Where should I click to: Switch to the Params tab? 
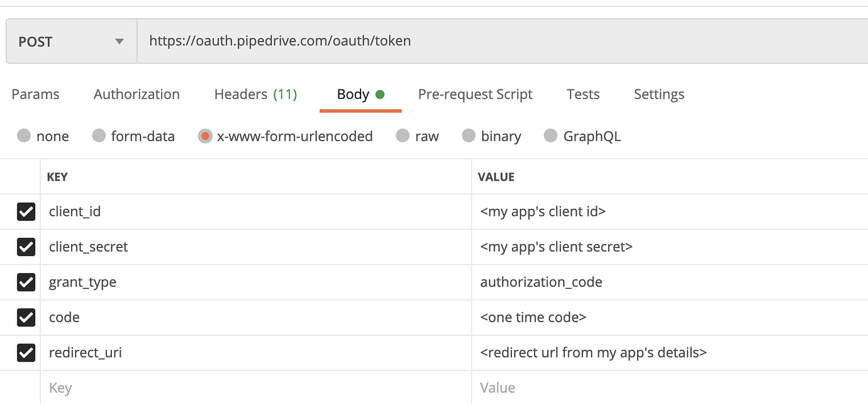tap(35, 94)
